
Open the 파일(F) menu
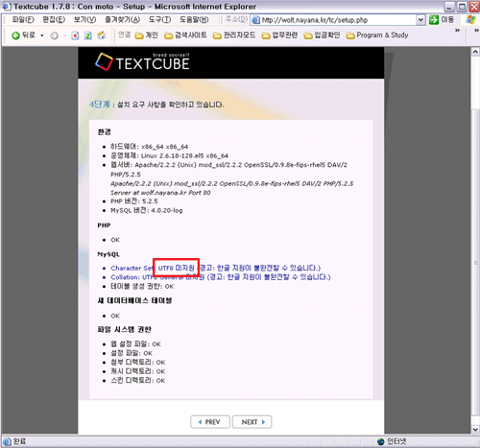tap(23, 20)
